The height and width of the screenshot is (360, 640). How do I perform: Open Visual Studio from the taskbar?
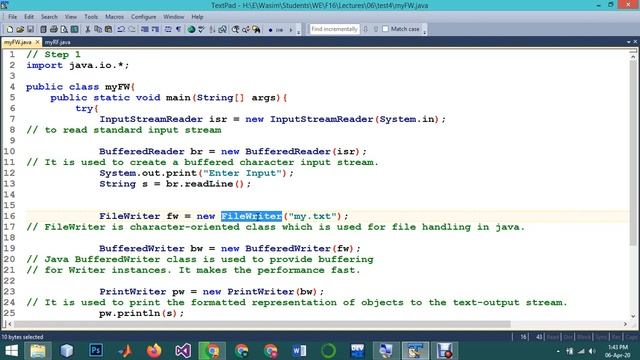pyautogui.click(x=183, y=351)
